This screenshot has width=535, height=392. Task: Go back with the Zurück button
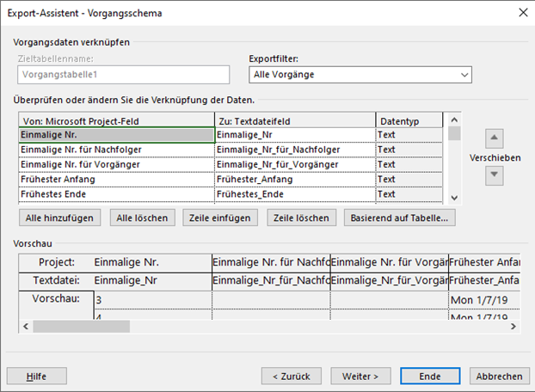291,377
